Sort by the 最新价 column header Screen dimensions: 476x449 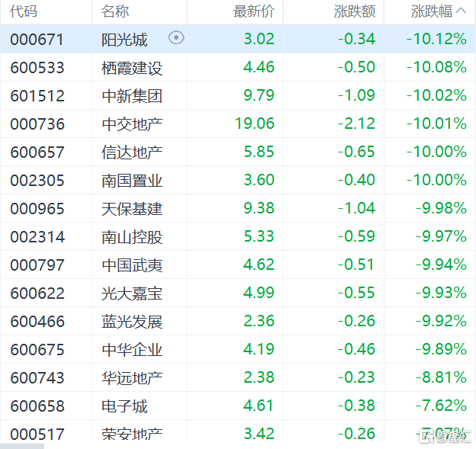254,11
